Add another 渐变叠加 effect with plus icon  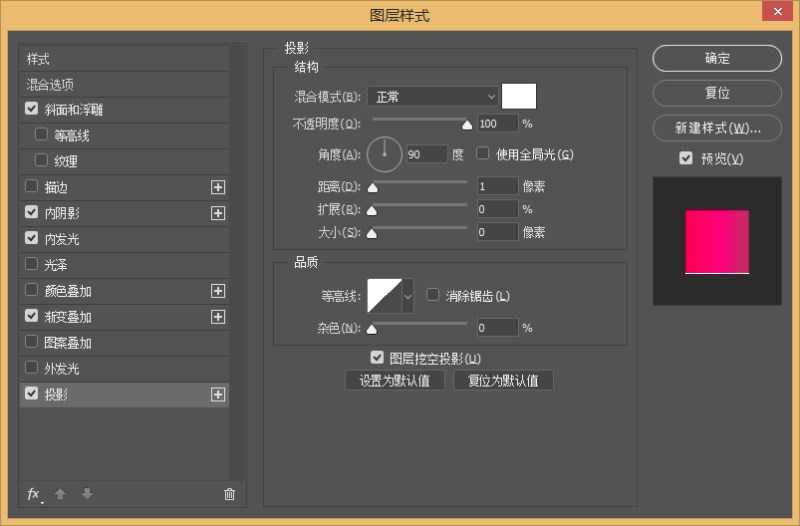[x=218, y=317]
